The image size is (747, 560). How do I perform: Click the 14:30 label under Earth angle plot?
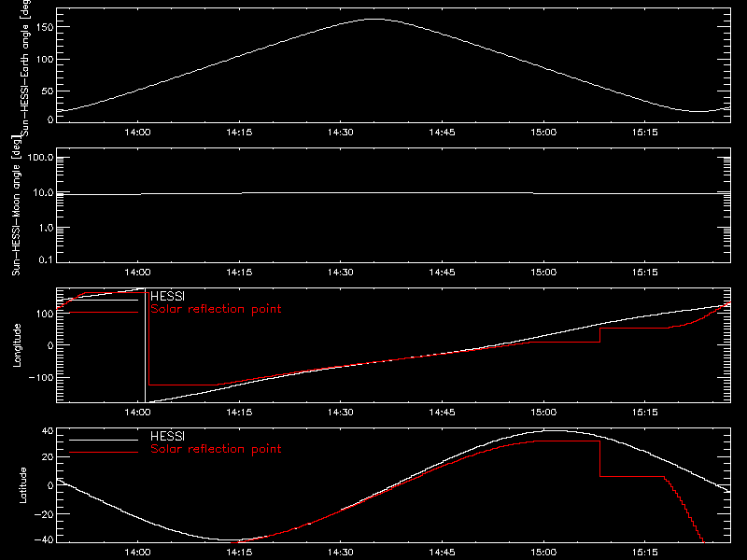[341, 133]
